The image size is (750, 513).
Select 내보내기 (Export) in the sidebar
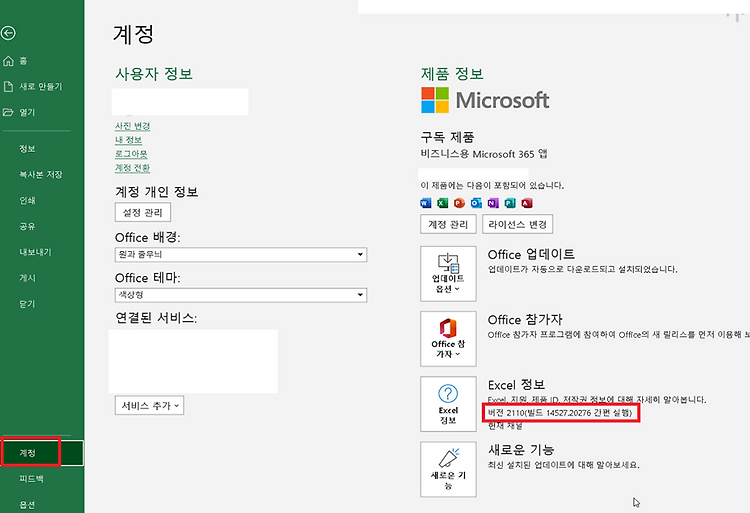[35, 252]
